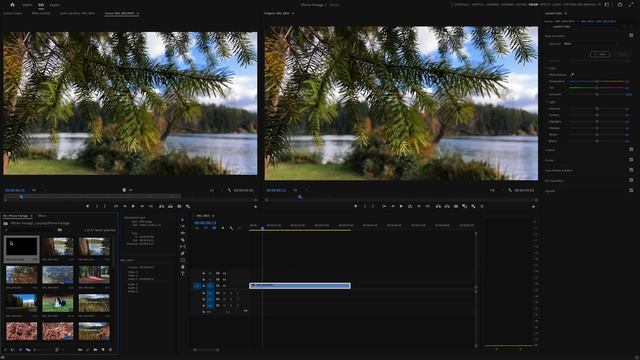
Task: Switch to the AUDIO workspace
Action: click(557, 5)
